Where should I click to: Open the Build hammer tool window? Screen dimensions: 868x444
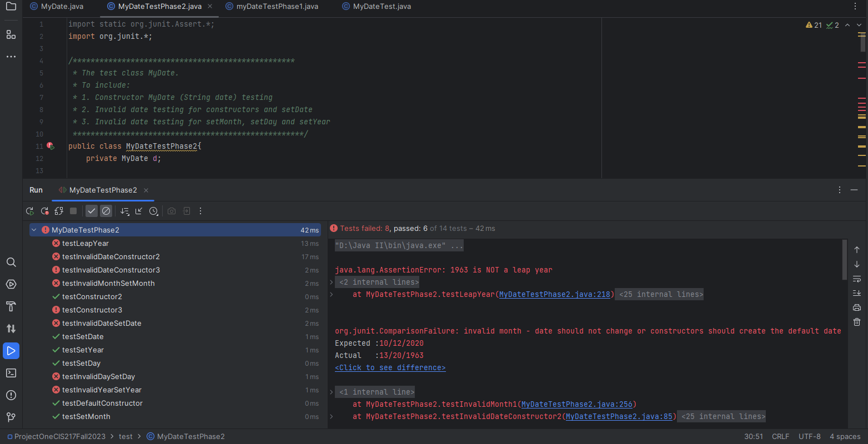coord(11,306)
